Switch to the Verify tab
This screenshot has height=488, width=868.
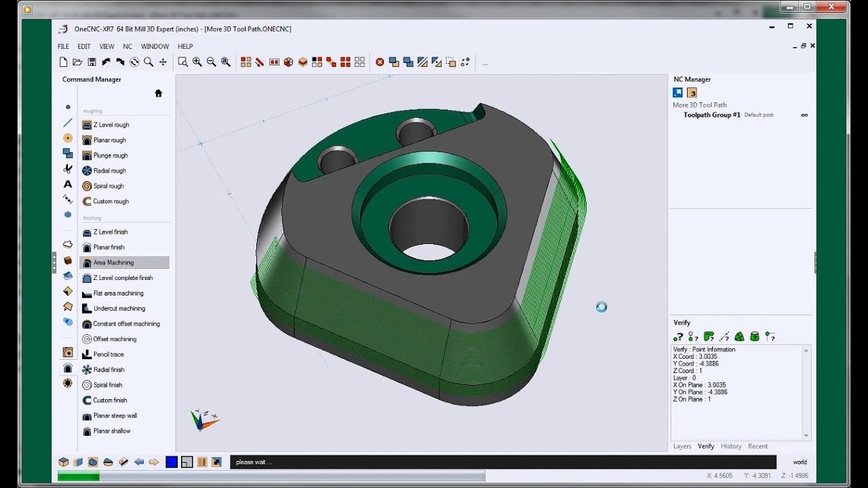click(x=706, y=446)
